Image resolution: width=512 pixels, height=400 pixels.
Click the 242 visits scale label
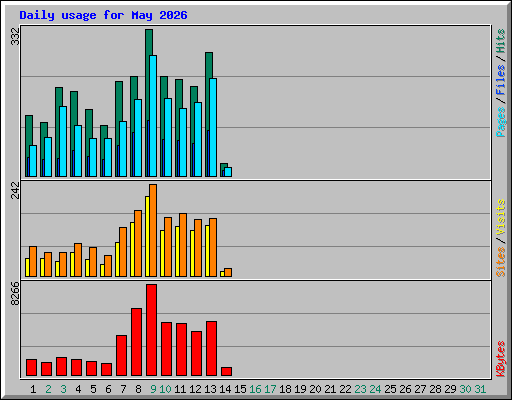pos(15,190)
